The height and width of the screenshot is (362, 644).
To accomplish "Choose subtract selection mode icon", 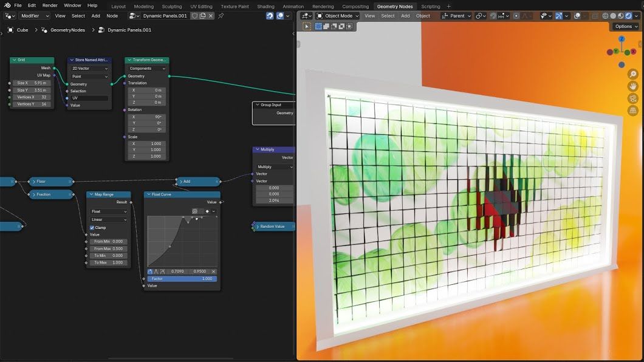I will pos(334,26).
